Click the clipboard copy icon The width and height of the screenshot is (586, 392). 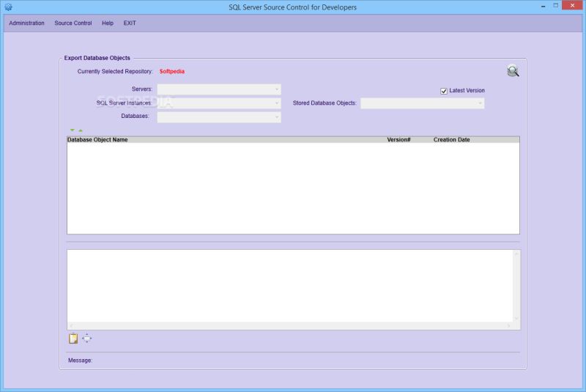73,339
